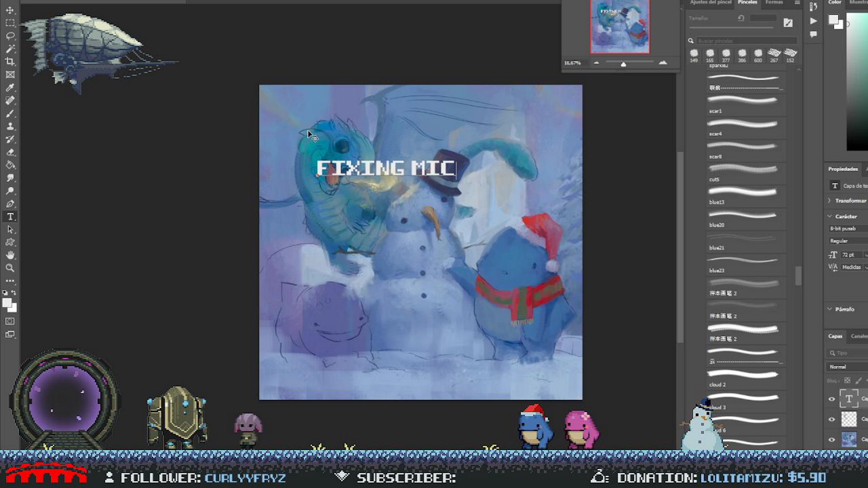Select the Pen tool

point(10,204)
